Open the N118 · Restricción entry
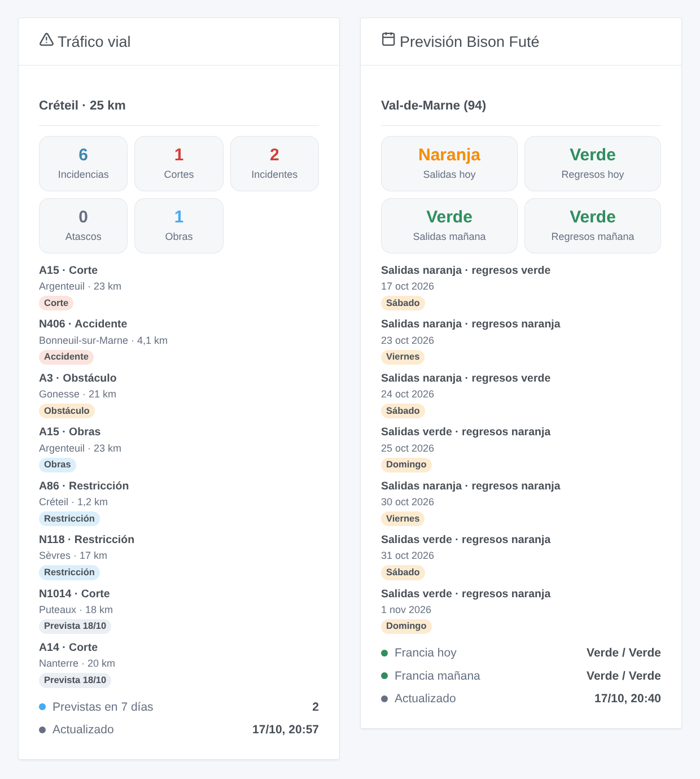The height and width of the screenshot is (779, 700). [86, 540]
